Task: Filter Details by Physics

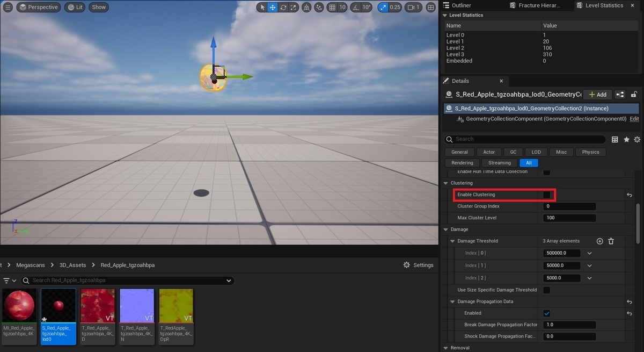Action: click(590, 152)
